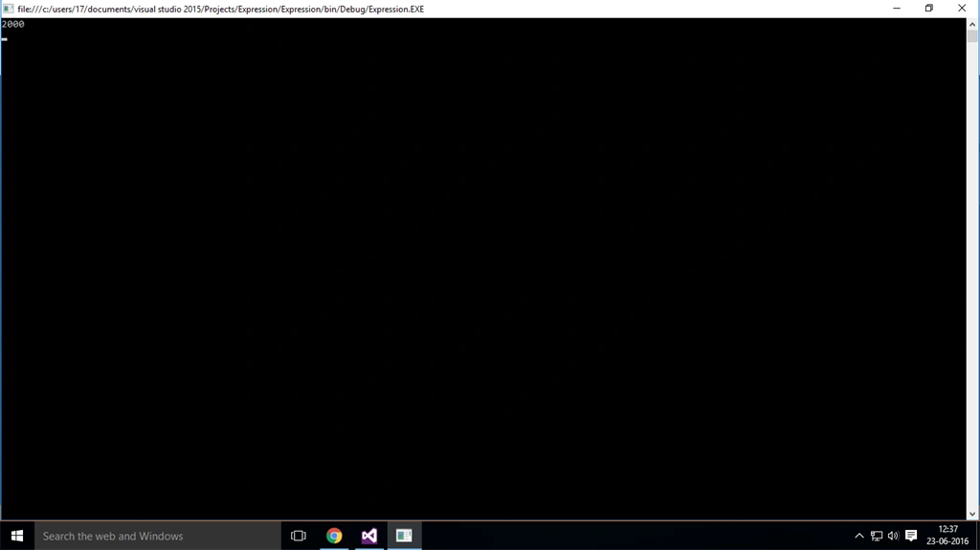The image size is (980, 550).
Task: Show hidden system tray icons
Action: (x=859, y=536)
